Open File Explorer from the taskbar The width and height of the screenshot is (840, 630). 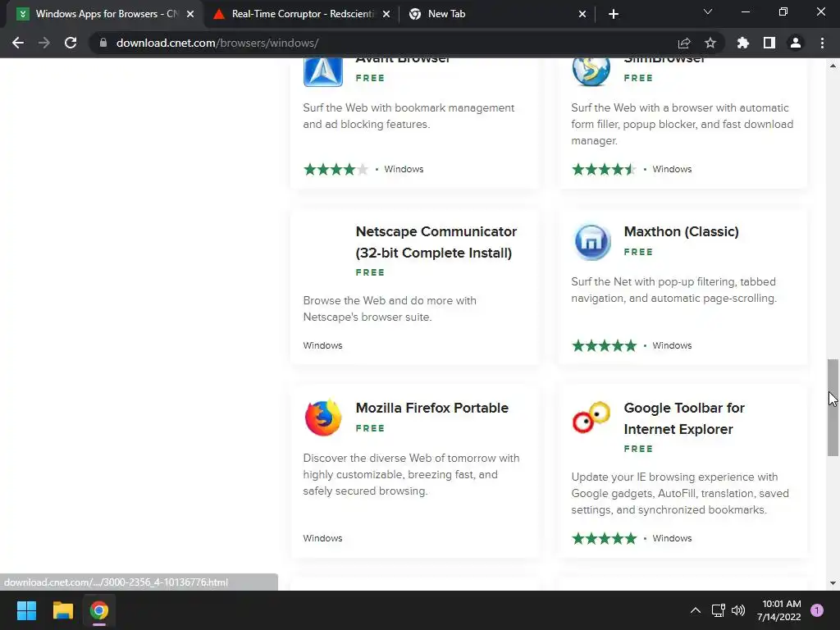click(x=62, y=610)
